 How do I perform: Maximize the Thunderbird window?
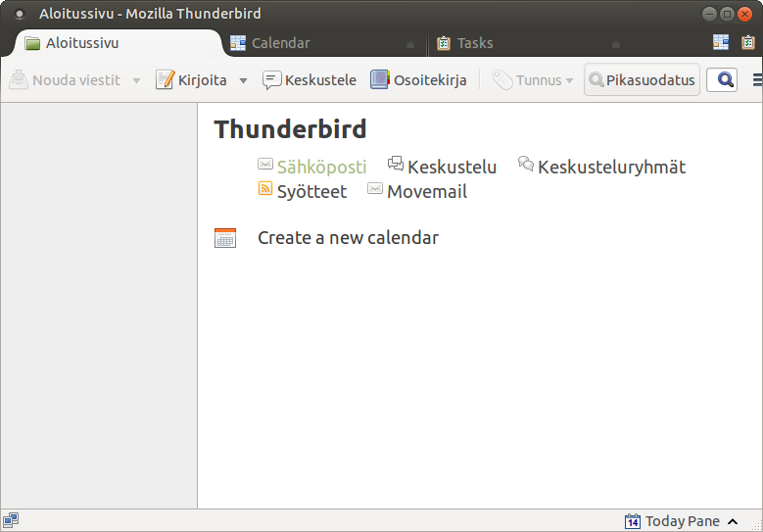(727, 14)
